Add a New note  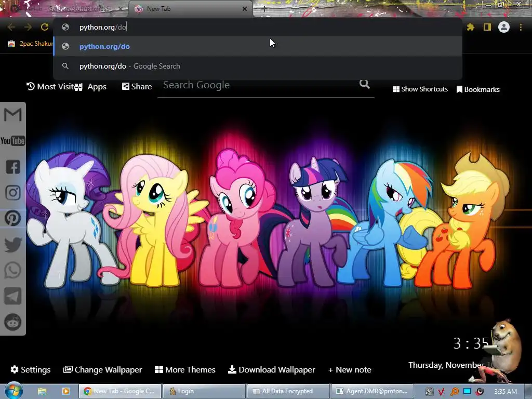[350, 369]
